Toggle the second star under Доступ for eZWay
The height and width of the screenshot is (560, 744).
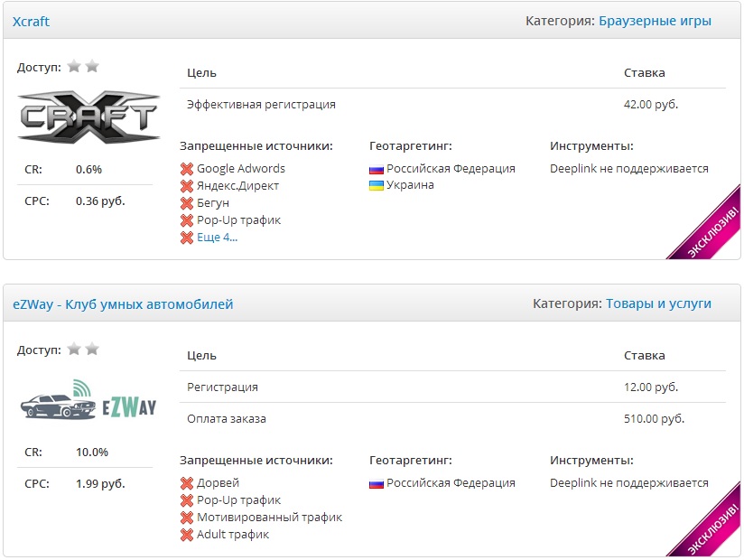click(x=91, y=347)
